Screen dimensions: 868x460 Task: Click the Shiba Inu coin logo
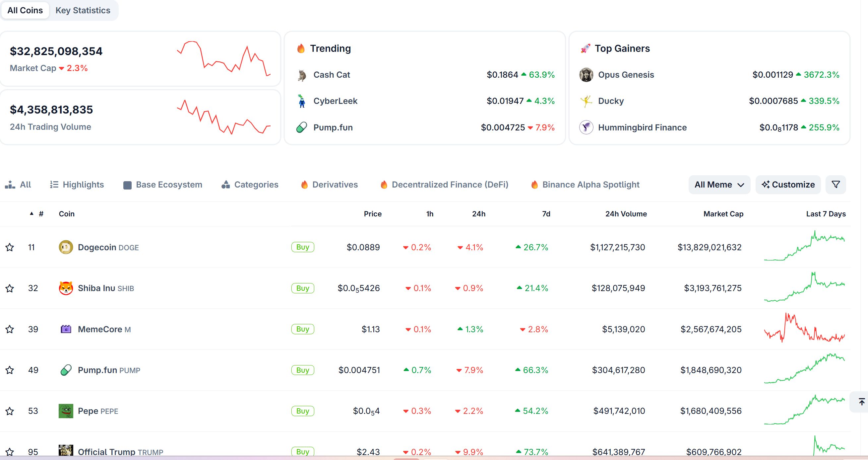[x=66, y=288]
